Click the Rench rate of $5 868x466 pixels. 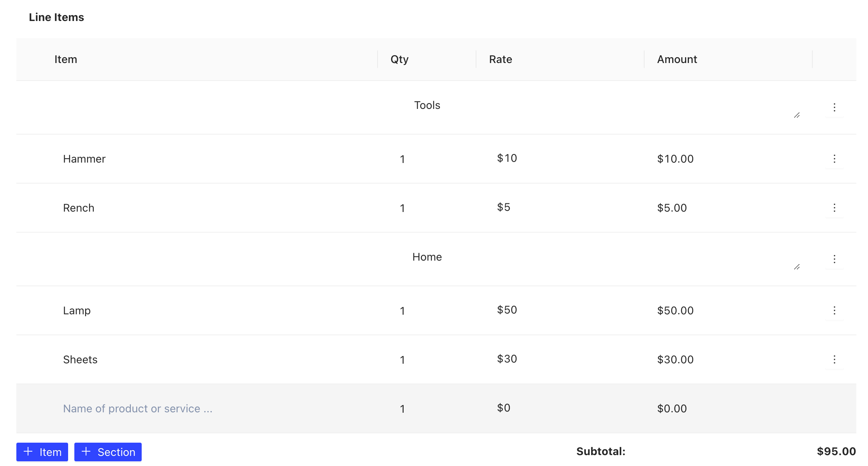point(504,207)
